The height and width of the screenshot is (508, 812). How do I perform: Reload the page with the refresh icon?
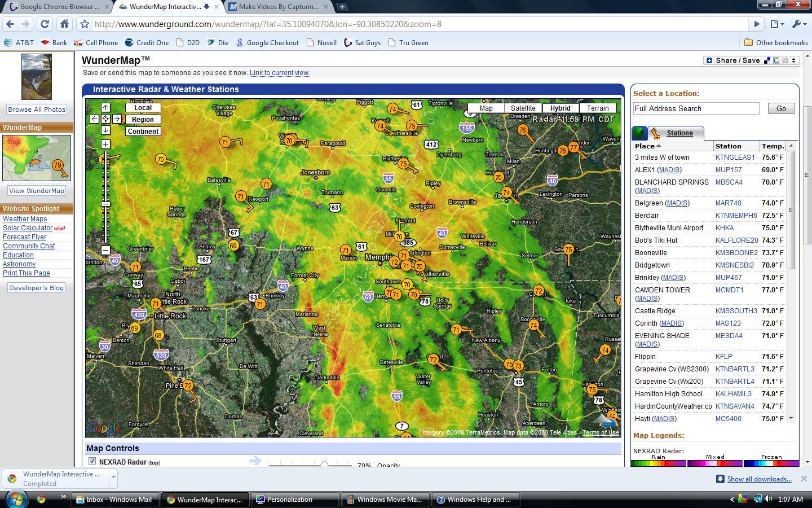(45, 24)
